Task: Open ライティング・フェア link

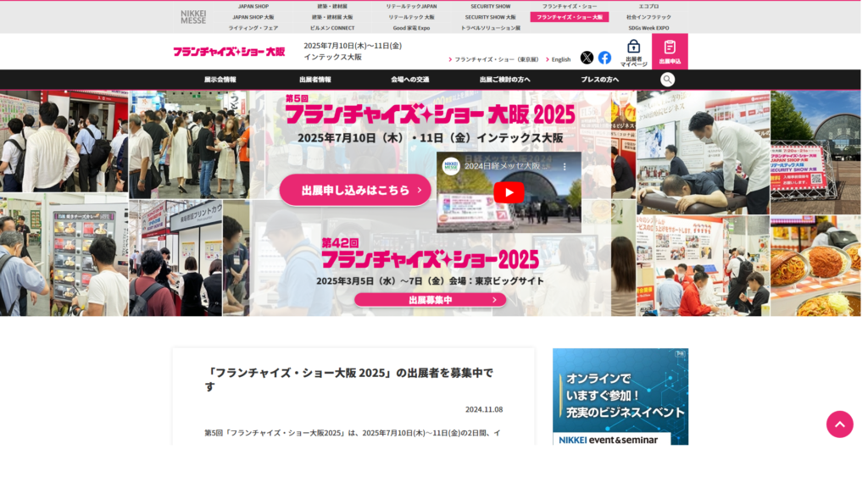Action: tap(253, 28)
